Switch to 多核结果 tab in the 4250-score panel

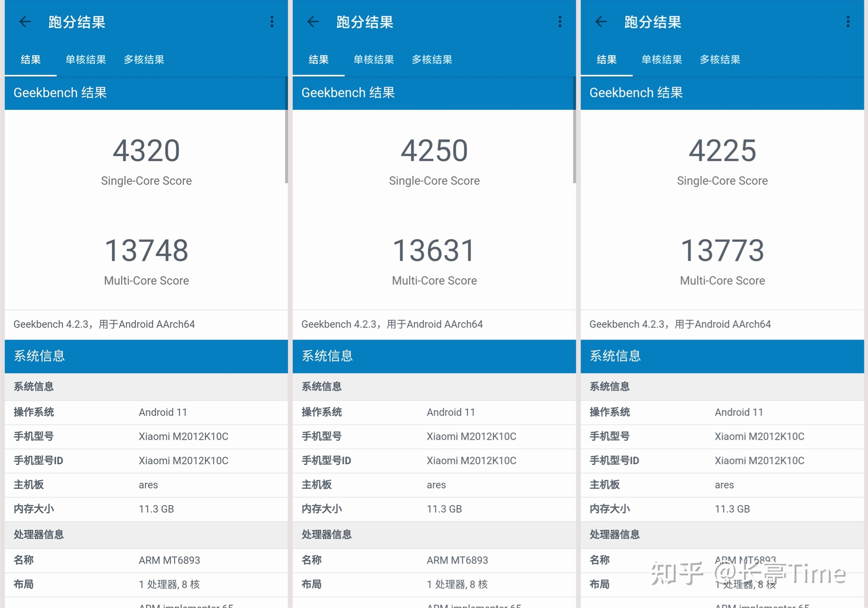coord(432,59)
